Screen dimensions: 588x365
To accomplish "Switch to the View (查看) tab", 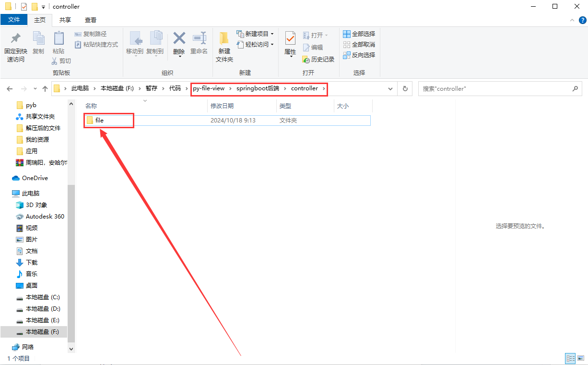I will pos(91,20).
